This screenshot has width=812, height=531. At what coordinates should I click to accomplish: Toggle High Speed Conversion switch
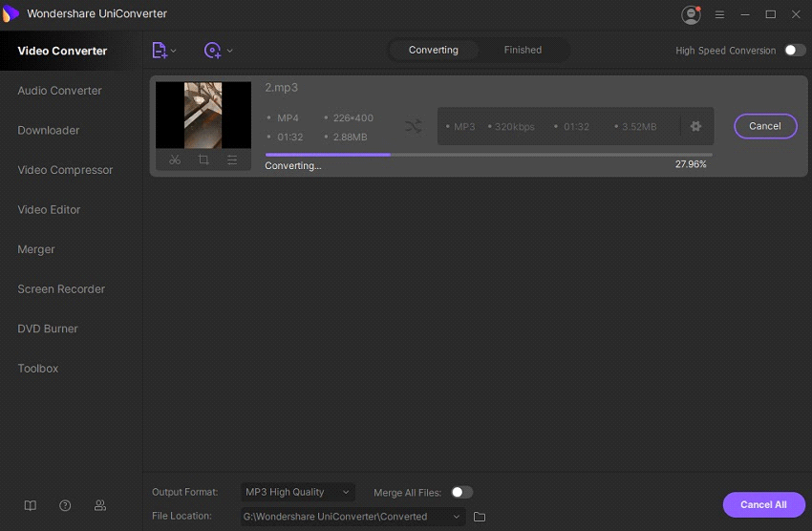pyautogui.click(x=795, y=51)
